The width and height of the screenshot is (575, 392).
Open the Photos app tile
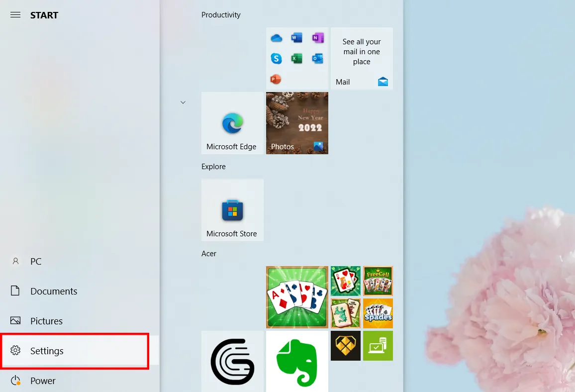point(297,123)
